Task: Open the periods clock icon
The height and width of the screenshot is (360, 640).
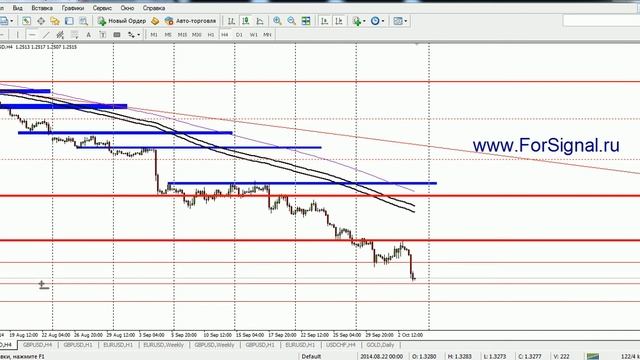Action: click(375, 21)
